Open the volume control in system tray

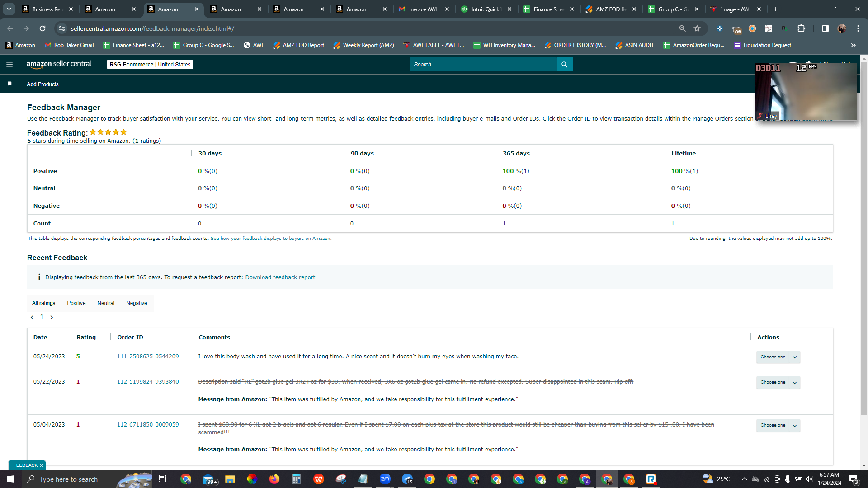click(809, 479)
